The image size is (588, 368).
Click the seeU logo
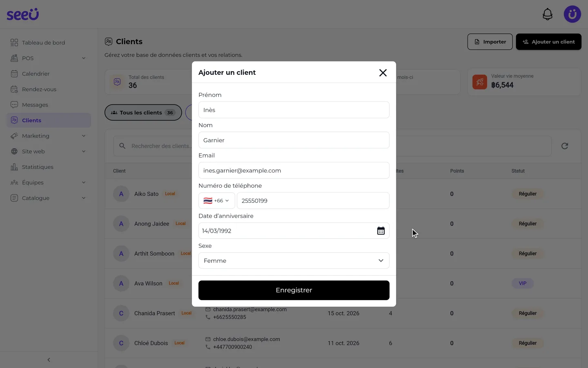click(x=22, y=14)
